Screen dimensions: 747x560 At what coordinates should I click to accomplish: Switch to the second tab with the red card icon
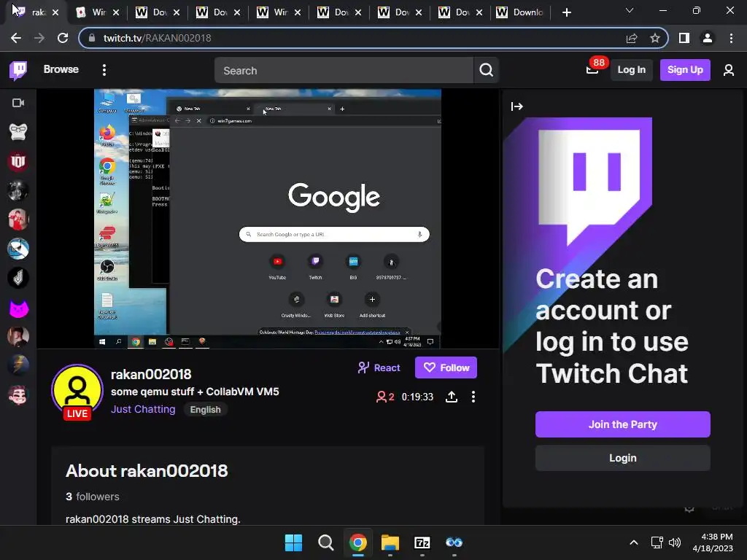[98, 12]
